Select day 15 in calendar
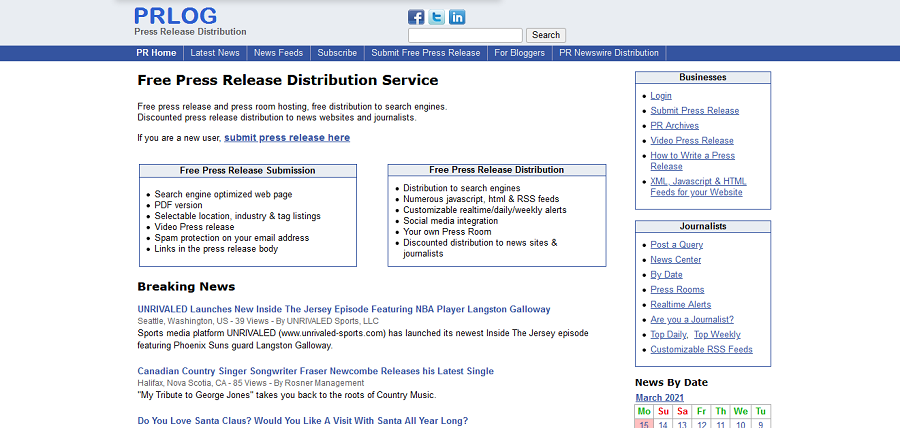Screen dimensions: 900x428 (644, 425)
